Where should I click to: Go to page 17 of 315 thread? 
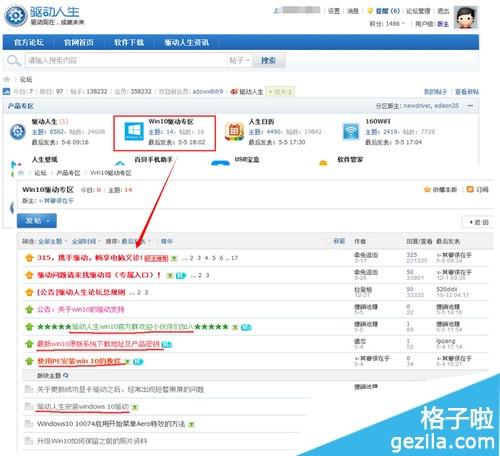pyautogui.click(x=234, y=258)
